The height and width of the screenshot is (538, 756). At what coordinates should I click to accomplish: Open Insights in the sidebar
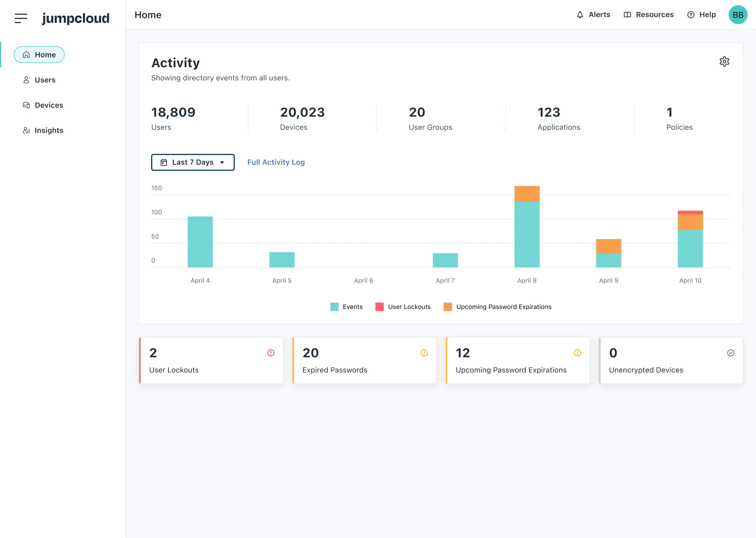(x=43, y=130)
